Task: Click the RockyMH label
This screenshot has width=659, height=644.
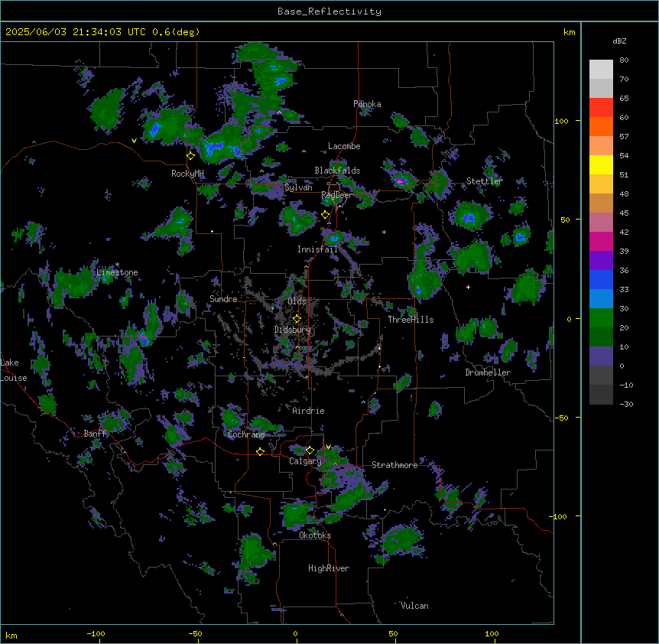Action: click(x=187, y=174)
